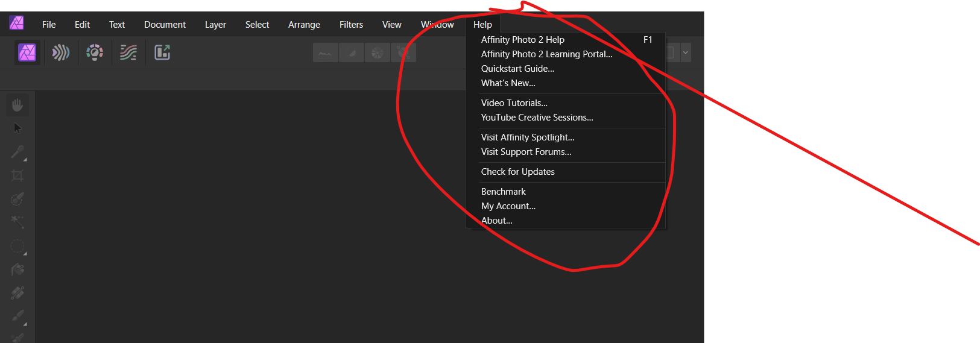Viewport: 980px width, 343px height.
Task: Select the Selection Brush tool
Action: click(x=17, y=199)
